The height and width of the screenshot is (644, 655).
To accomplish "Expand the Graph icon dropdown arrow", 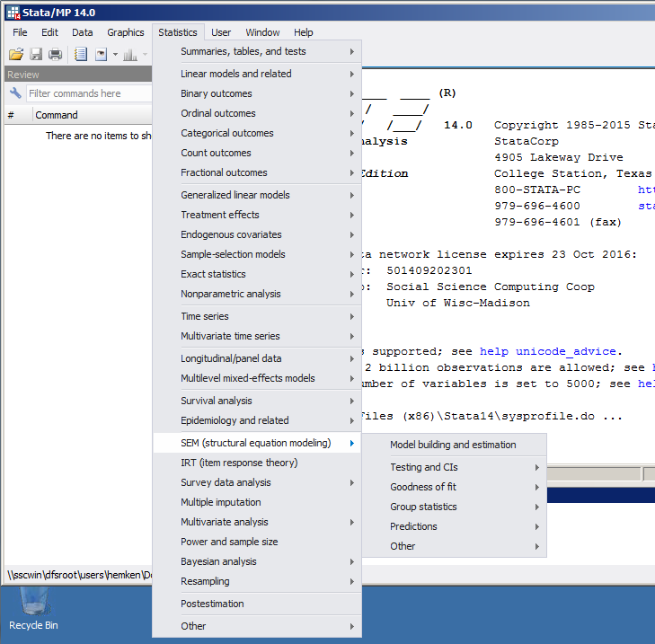I will pyautogui.click(x=144, y=55).
